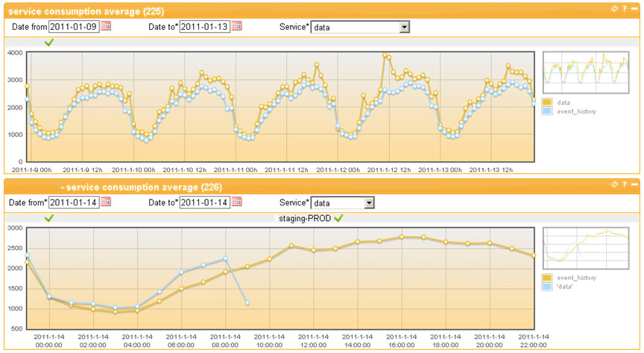Collapse the top panel (225) with minus icon

[634, 9]
